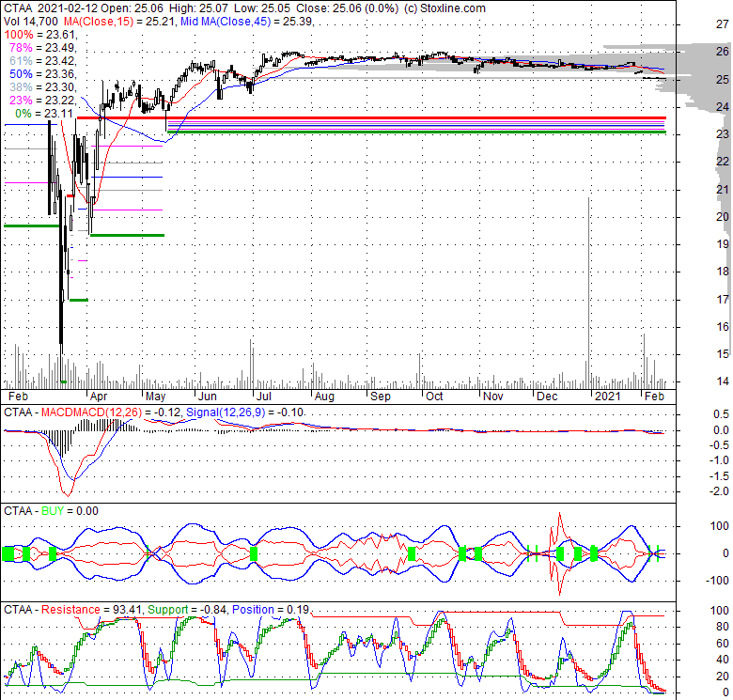Screen dimensions: 733x700
Task: Click the 61% = 23.42 Fibonacci label
Action: coord(42,61)
